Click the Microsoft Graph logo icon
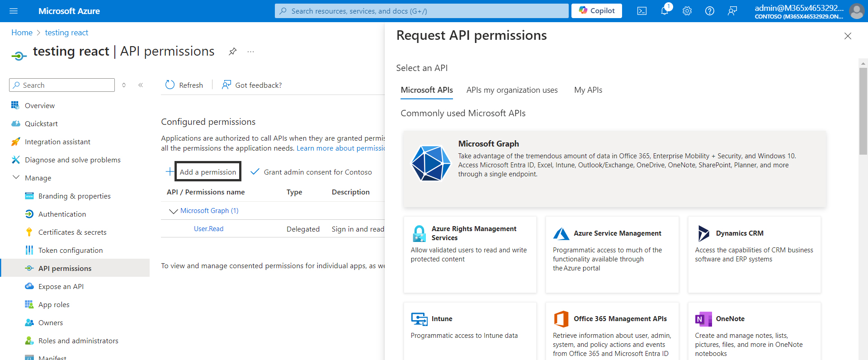 [431, 163]
